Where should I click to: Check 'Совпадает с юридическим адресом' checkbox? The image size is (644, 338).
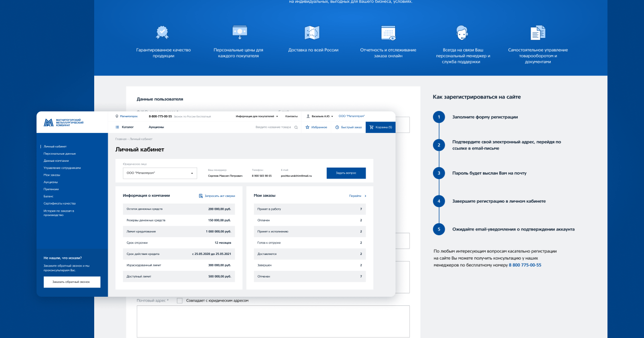click(180, 301)
